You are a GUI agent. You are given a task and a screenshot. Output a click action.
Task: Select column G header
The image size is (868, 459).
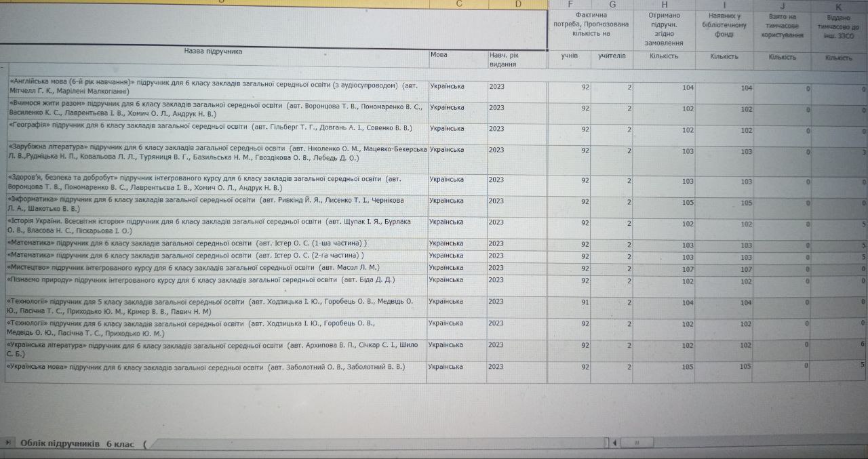point(612,5)
